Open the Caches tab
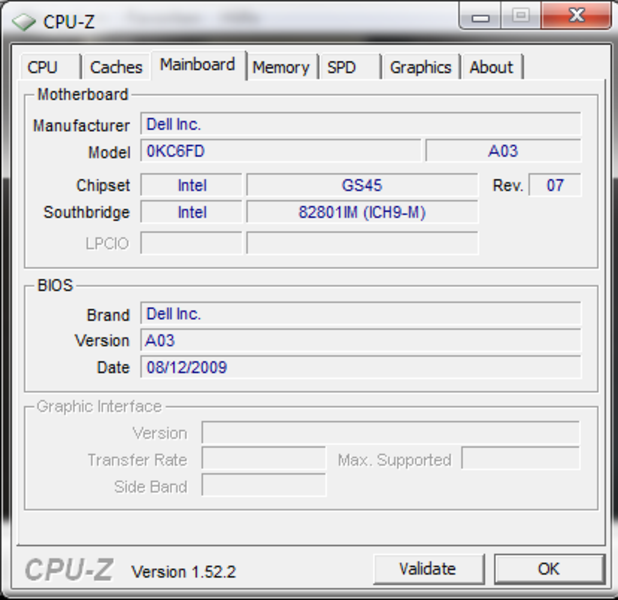The height and width of the screenshot is (600, 618). point(116,67)
